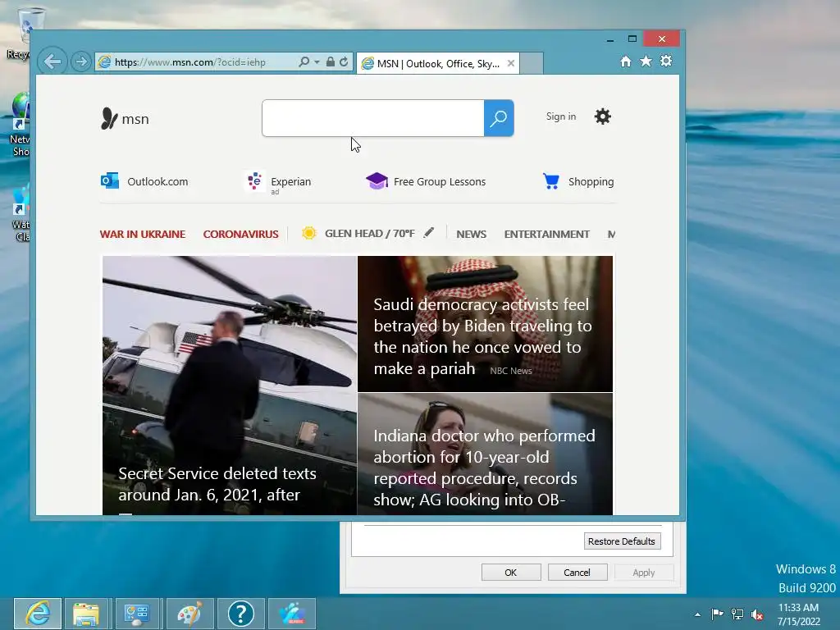Screen dimensions: 840x630
Task: Click the muted volume tray icon
Action: [757, 614]
